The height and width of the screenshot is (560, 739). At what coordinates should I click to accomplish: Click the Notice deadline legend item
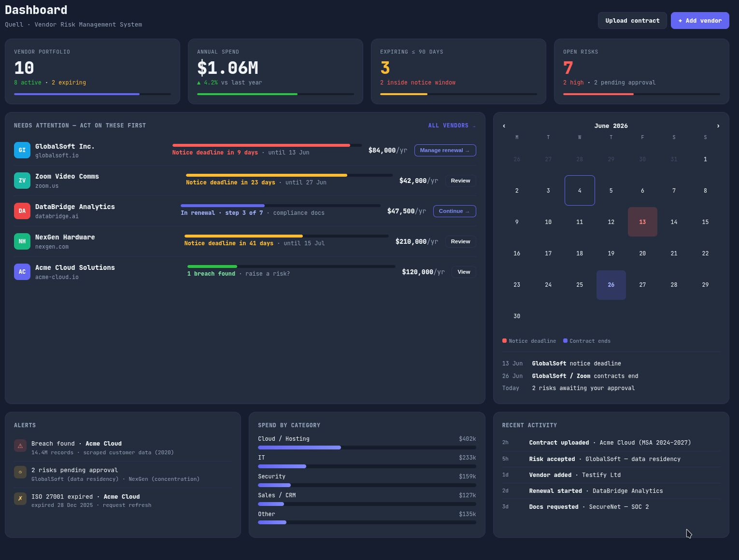[529, 341]
